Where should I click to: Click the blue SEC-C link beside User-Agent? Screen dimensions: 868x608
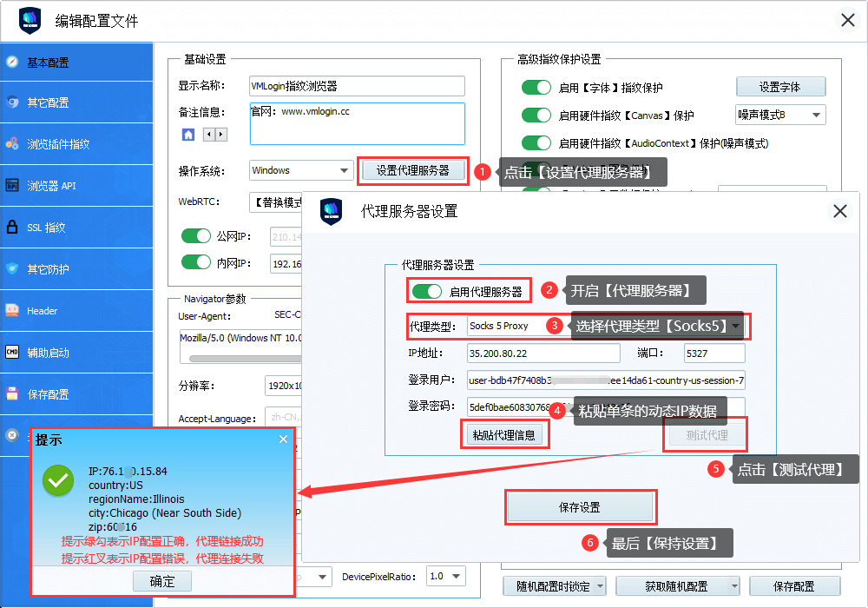(x=287, y=314)
